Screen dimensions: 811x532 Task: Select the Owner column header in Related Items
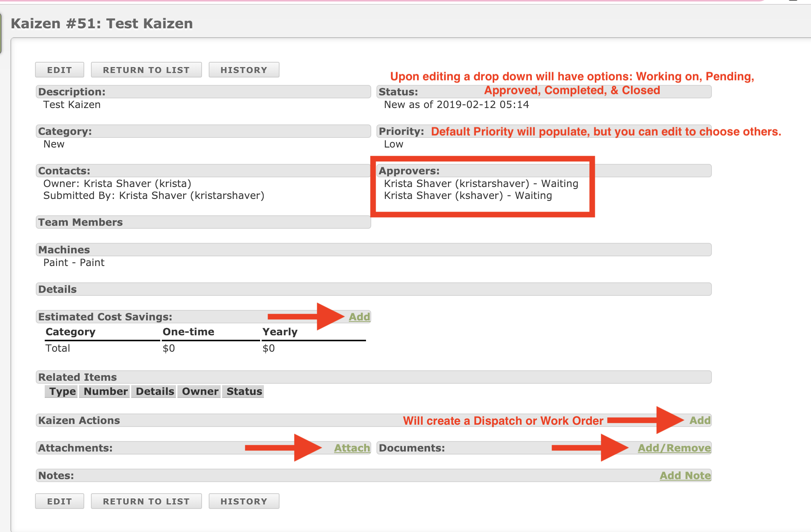tap(199, 392)
